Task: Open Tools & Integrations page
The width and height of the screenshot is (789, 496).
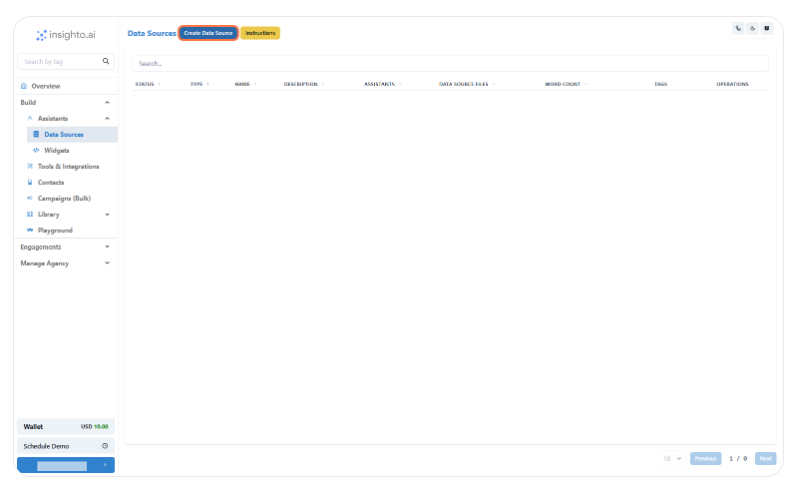Action: click(68, 167)
